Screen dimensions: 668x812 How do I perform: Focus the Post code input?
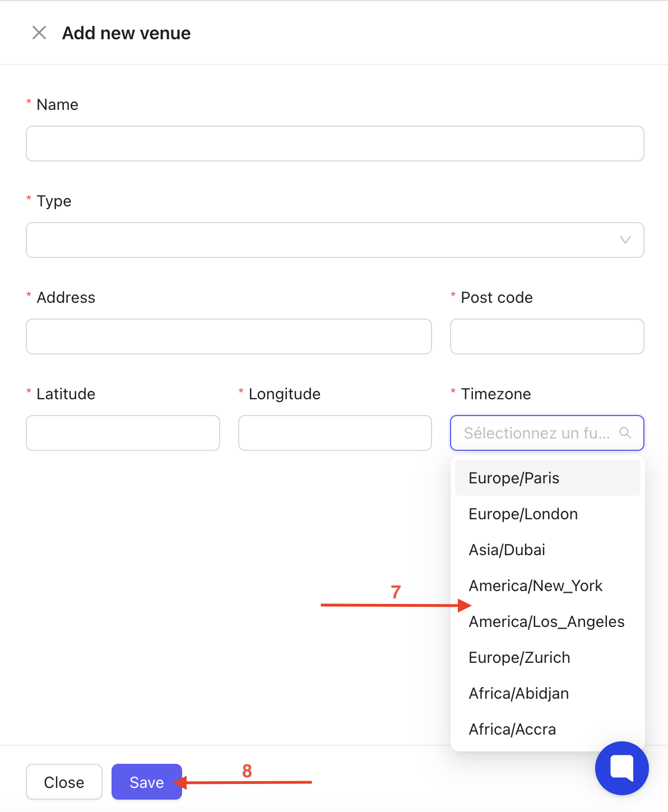pyautogui.click(x=547, y=336)
